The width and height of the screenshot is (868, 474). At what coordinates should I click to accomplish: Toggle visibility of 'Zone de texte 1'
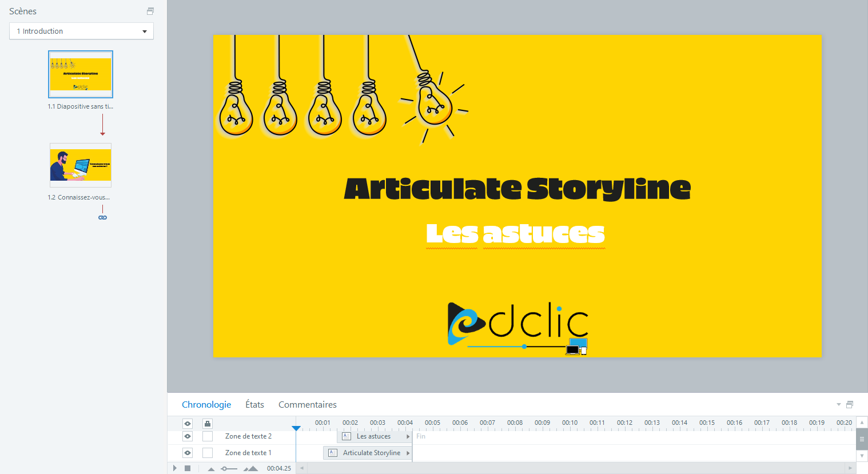click(x=187, y=452)
